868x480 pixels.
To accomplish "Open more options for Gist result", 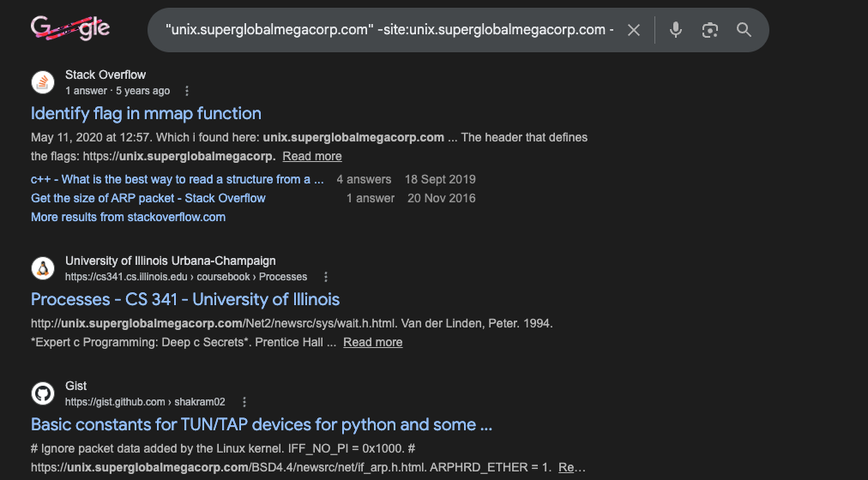I will (244, 402).
